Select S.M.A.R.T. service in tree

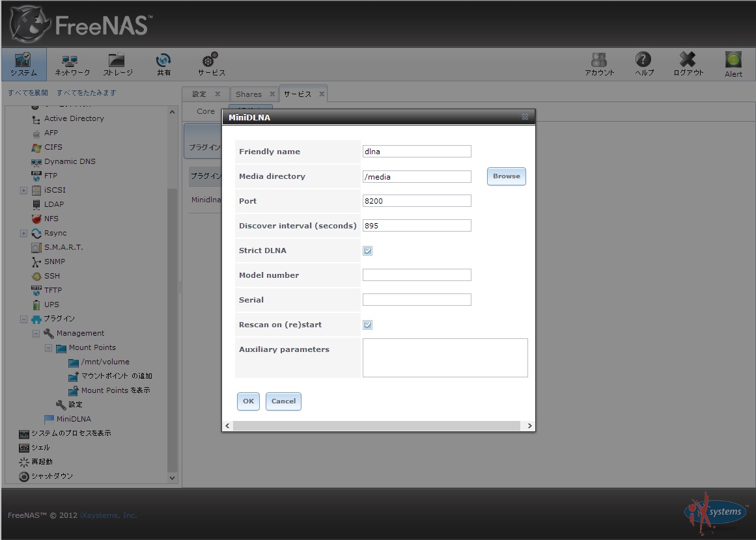tap(63, 247)
